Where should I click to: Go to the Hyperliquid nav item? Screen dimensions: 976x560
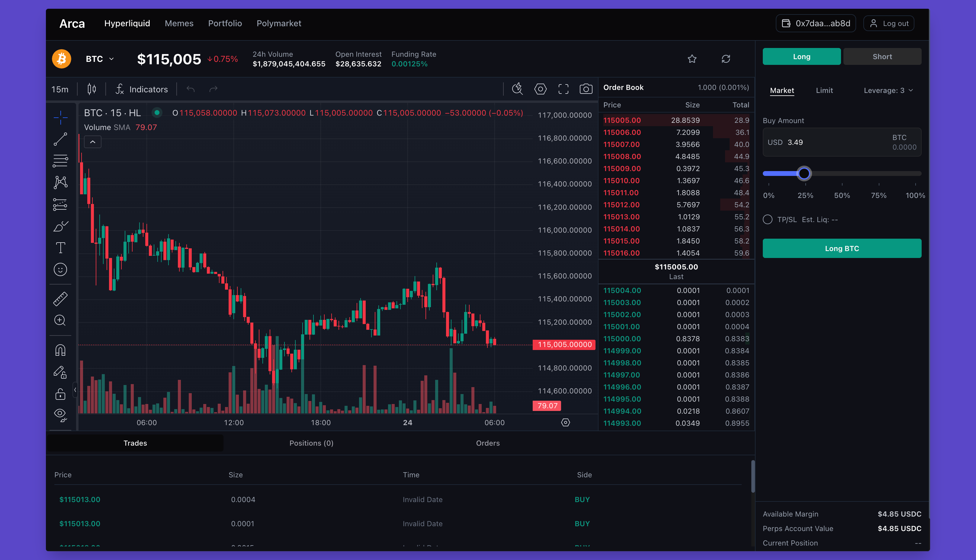pos(127,24)
